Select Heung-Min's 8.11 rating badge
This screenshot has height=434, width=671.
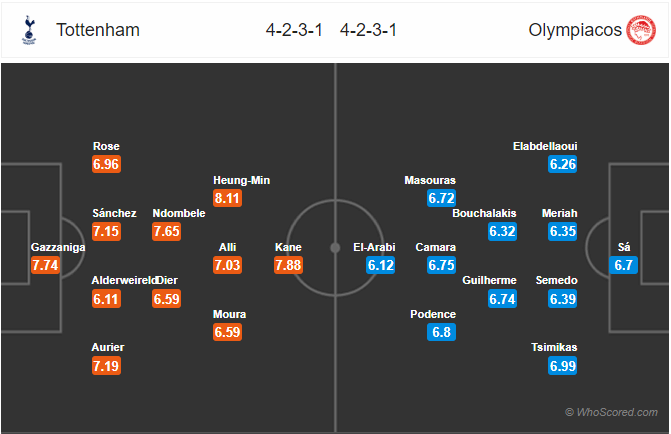[227, 198]
